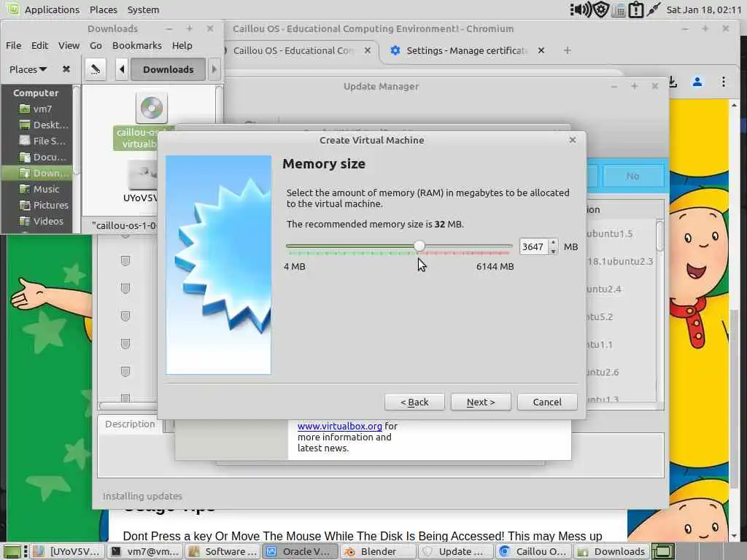The image size is (747, 560).
Task: Switch to vm7@vm terminal in taskbar
Action: (x=145, y=551)
